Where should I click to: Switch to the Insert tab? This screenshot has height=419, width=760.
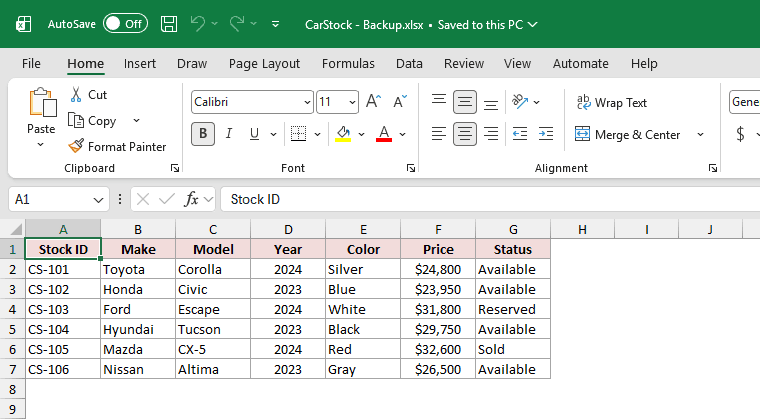coord(140,64)
